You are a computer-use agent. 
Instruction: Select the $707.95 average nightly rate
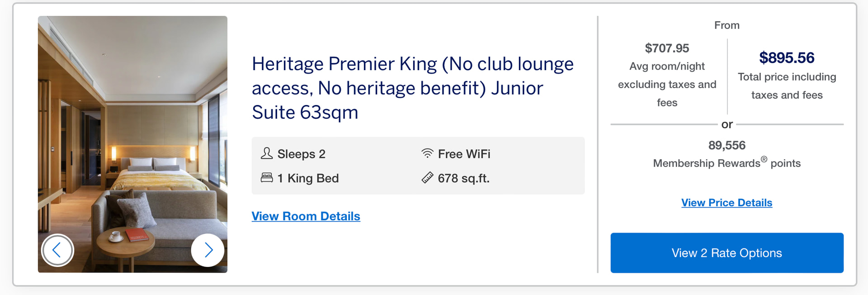click(x=667, y=48)
